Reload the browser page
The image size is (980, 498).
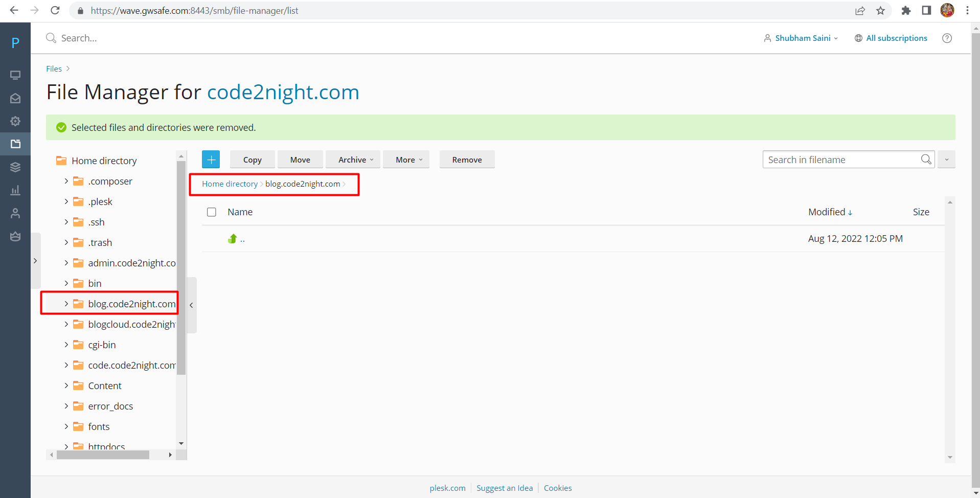pos(55,10)
